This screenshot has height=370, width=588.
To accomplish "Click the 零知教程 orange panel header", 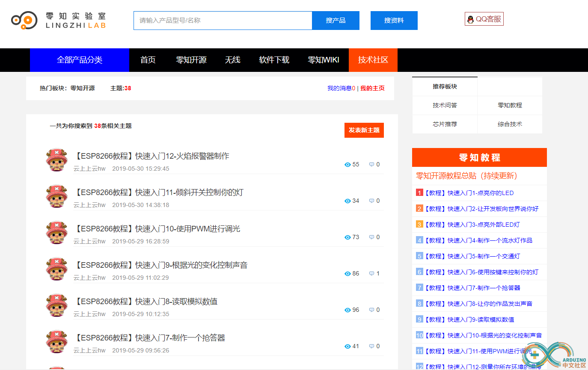I will pyautogui.click(x=479, y=157).
